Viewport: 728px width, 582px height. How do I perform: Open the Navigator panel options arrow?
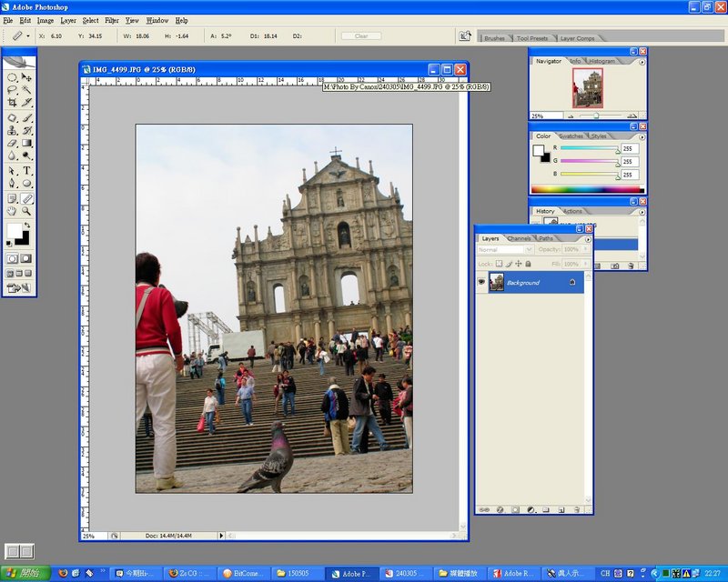pyautogui.click(x=642, y=61)
